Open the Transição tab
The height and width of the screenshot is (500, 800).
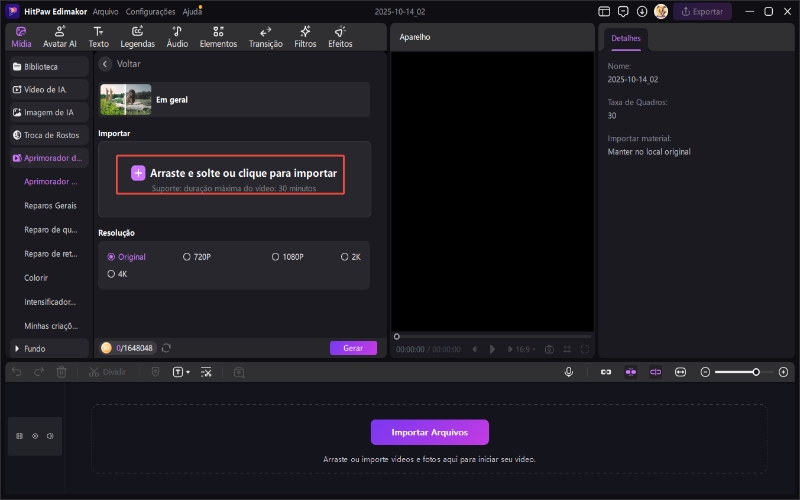point(265,37)
